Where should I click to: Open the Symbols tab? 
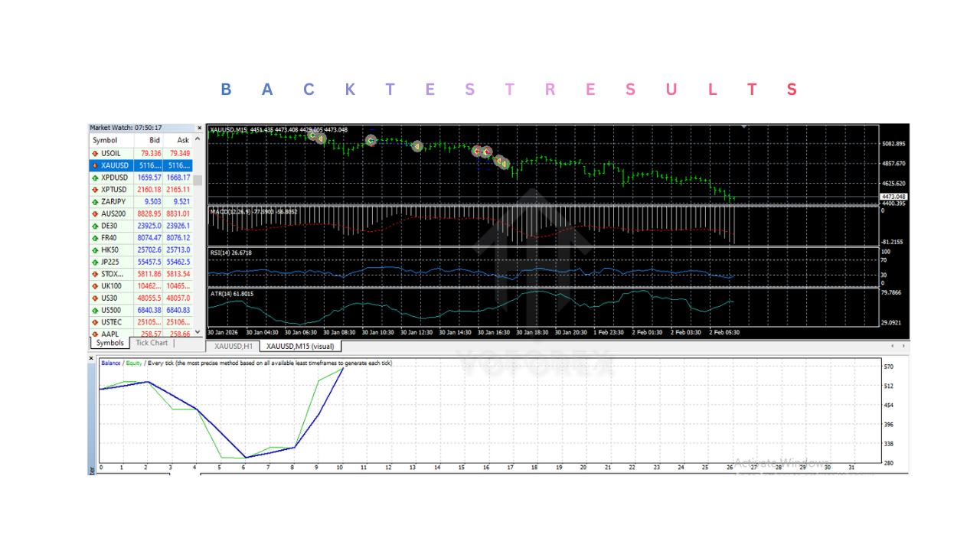(x=109, y=343)
